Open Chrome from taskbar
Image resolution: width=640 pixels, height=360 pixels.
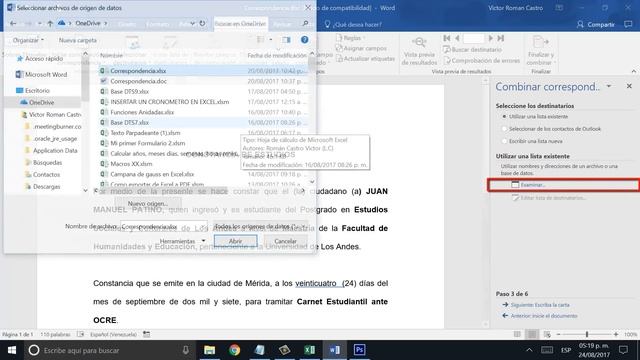tap(234, 350)
